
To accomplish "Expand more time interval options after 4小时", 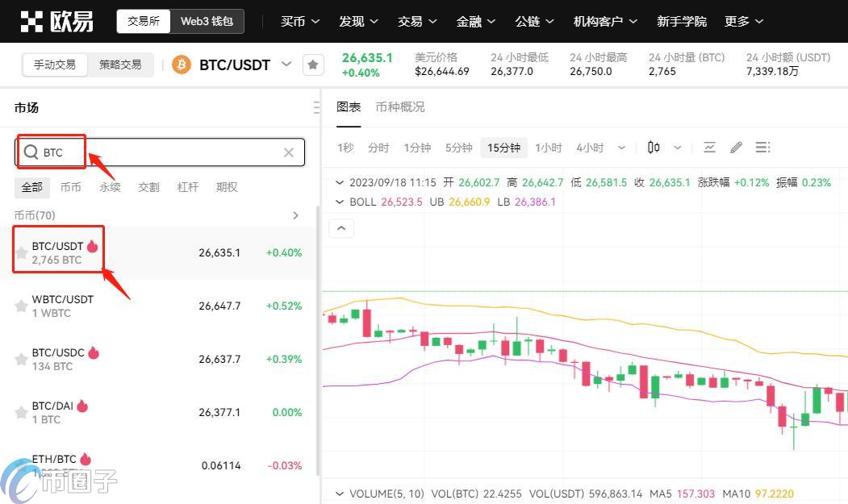I will (x=621, y=148).
